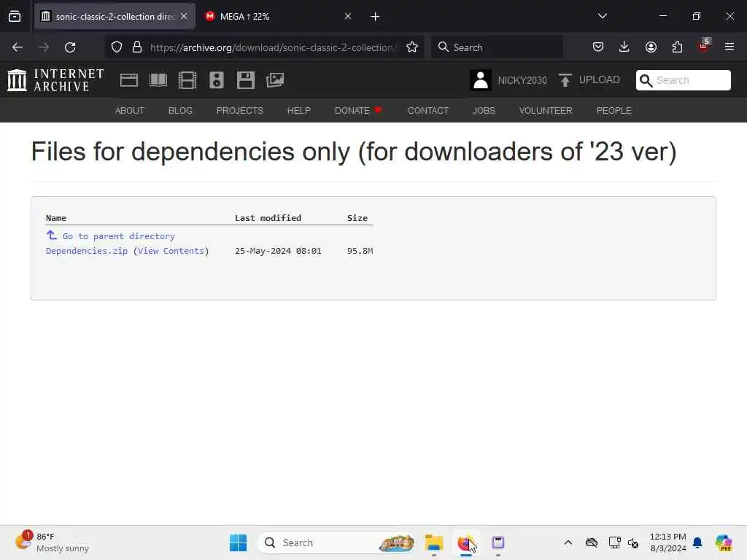The width and height of the screenshot is (747, 560).
Task: Open the ABOUT menu item
Action: pos(130,111)
